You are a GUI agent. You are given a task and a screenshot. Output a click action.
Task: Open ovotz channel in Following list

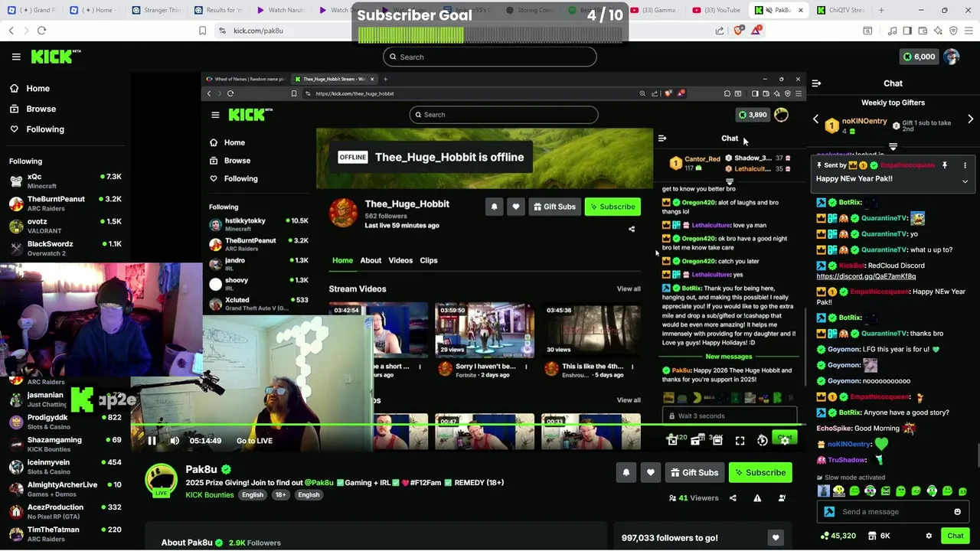point(65,225)
